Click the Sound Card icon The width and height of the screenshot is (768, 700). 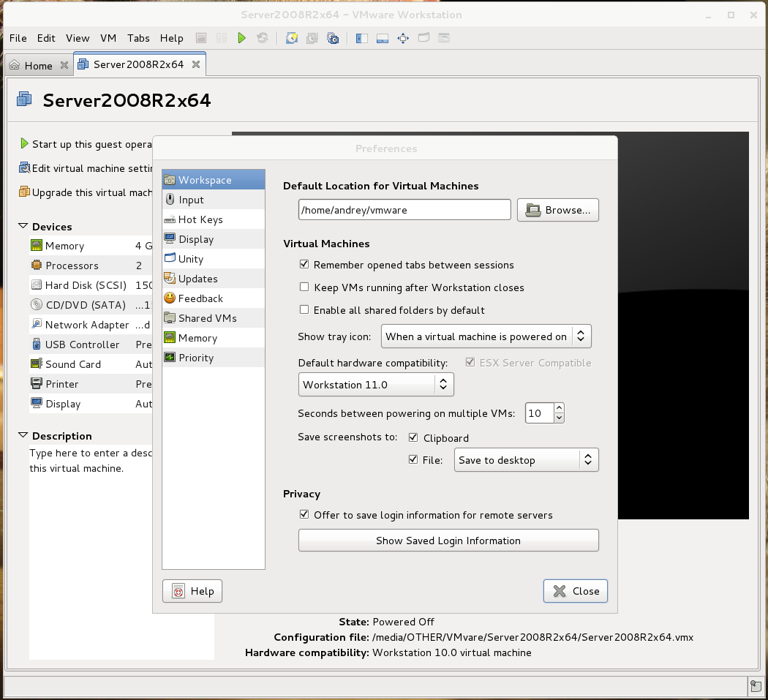tap(37, 364)
